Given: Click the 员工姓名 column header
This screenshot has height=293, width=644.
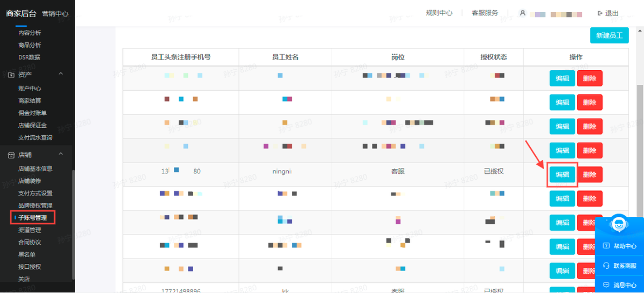Looking at the screenshot, I should (286, 57).
